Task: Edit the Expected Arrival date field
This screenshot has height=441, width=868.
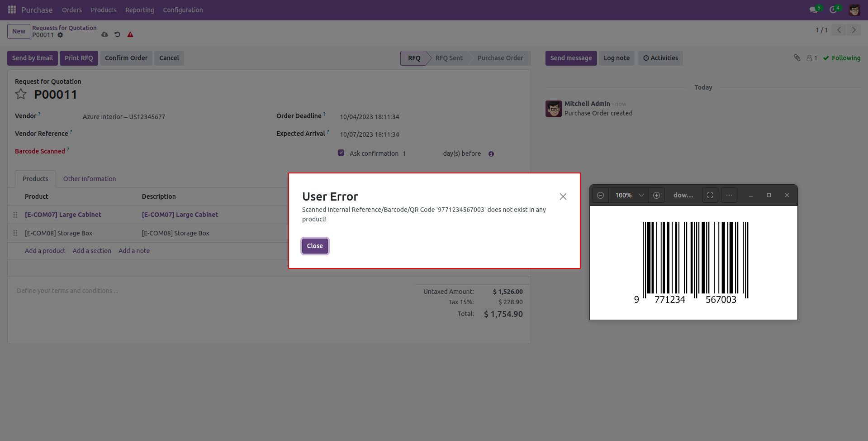Action: click(x=369, y=134)
